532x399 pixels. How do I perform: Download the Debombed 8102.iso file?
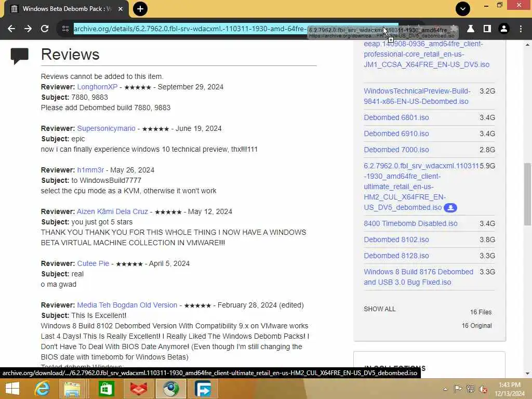[x=396, y=240]
